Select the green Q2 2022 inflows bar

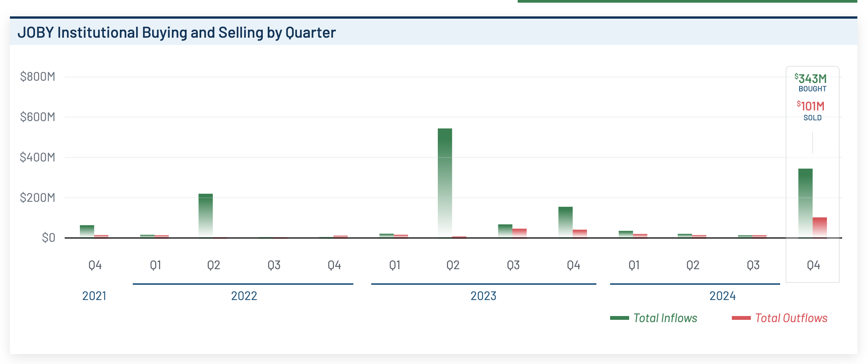205,216
